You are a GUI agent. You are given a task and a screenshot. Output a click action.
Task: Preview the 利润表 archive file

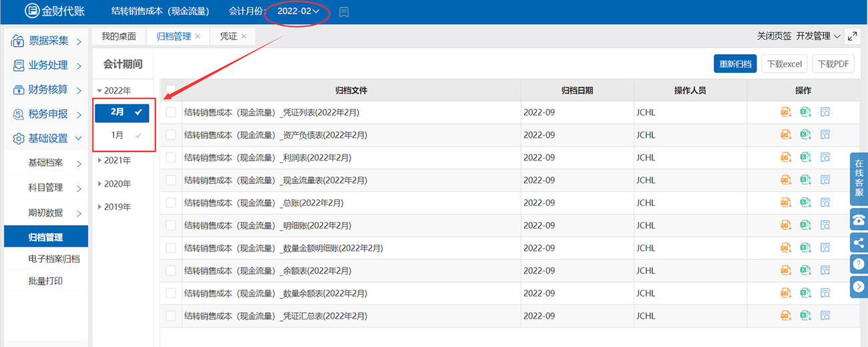[825, 158]
